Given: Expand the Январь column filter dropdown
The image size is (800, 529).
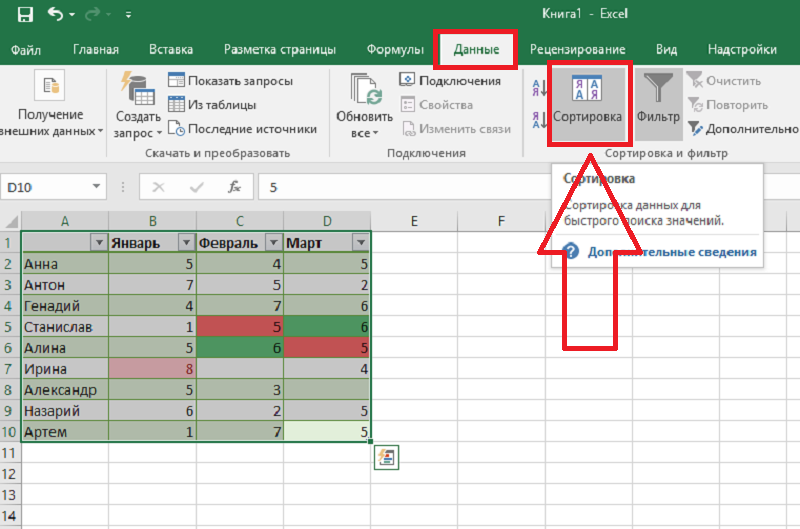Looking at the screenshot, I should [185, 243].
